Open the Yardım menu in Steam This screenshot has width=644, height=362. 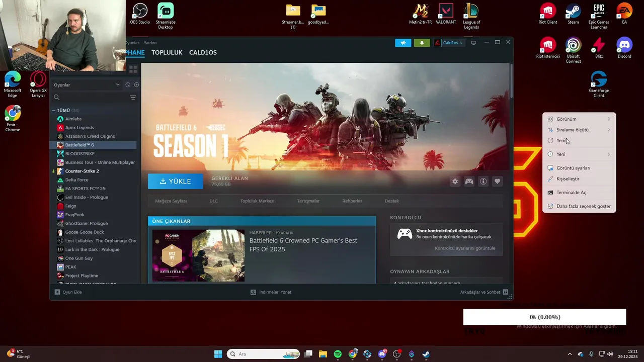(150, 43)
